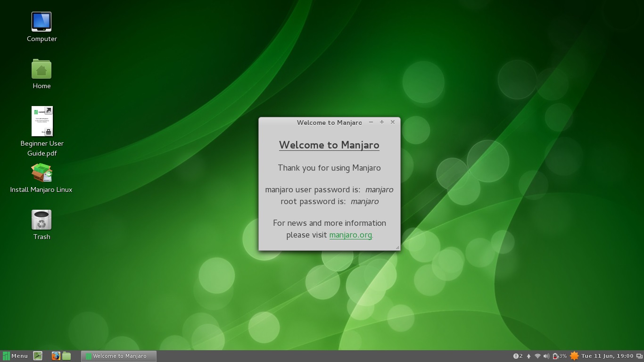The width and height of the screenshot is (644, 362).
Task: Click the dialog's bottom-right resize grip
Action: coord(397,247)
